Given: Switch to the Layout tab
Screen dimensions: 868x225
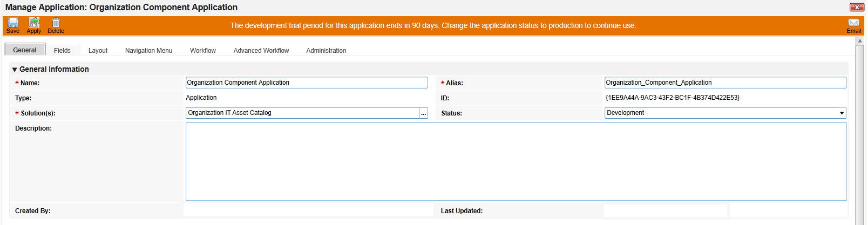Looking at the screenshot, I should (98, 51).
